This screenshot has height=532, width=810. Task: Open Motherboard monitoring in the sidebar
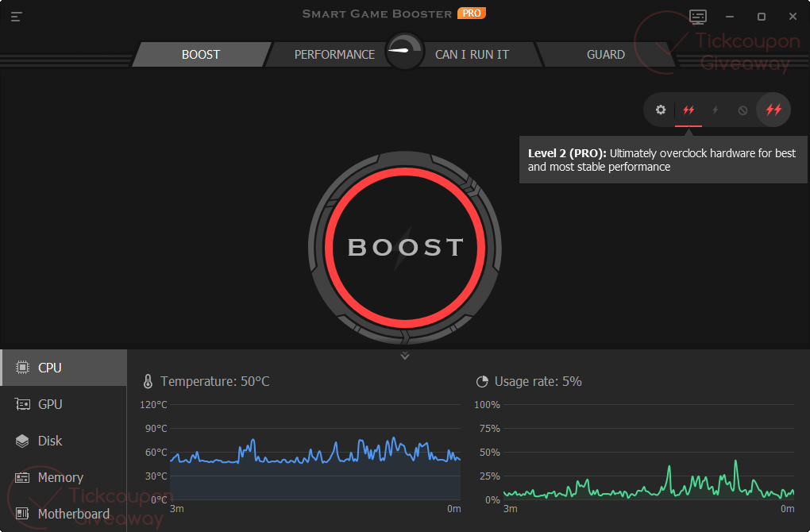64,514
